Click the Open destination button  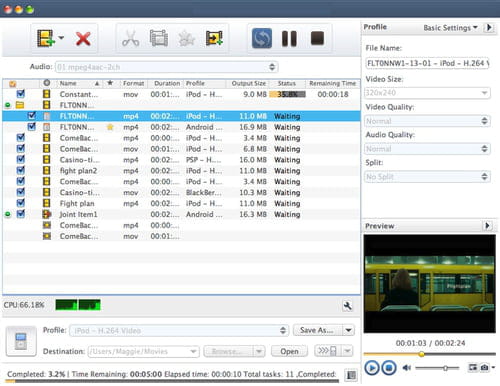(289, 351)
